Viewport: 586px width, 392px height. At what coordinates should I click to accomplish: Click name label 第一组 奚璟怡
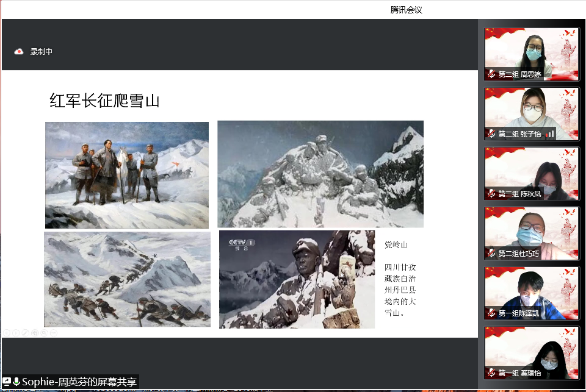520,373
